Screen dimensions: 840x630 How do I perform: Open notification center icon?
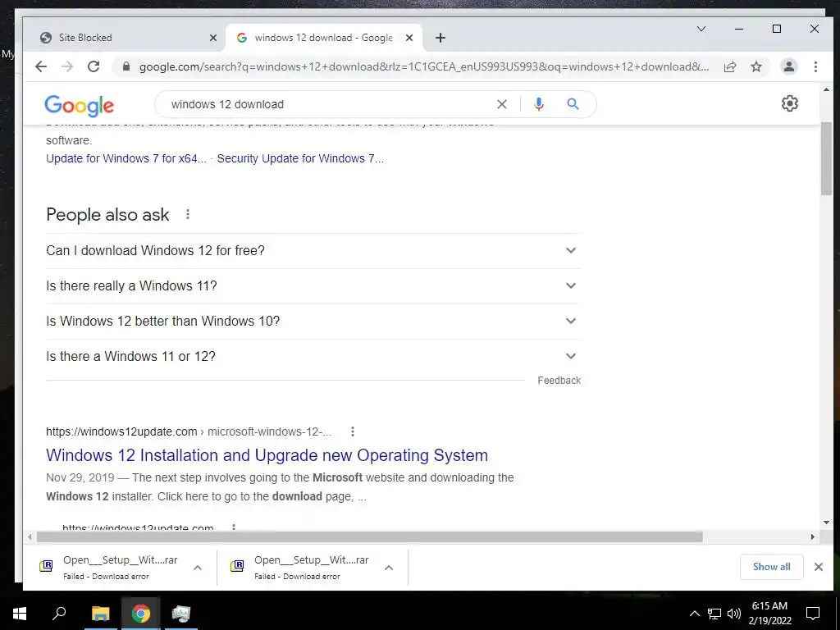pyautogui.click(x=813, y=614)
